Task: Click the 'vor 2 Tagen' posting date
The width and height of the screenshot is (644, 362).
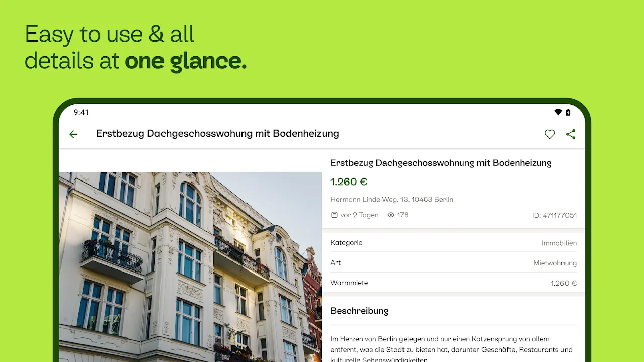Action: tap(359, 215)
